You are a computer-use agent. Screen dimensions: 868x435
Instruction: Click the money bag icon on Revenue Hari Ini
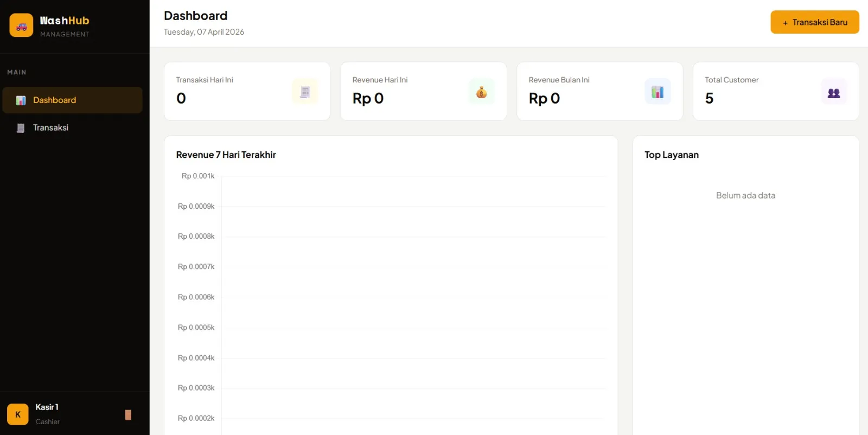click(x=481, y=92)
